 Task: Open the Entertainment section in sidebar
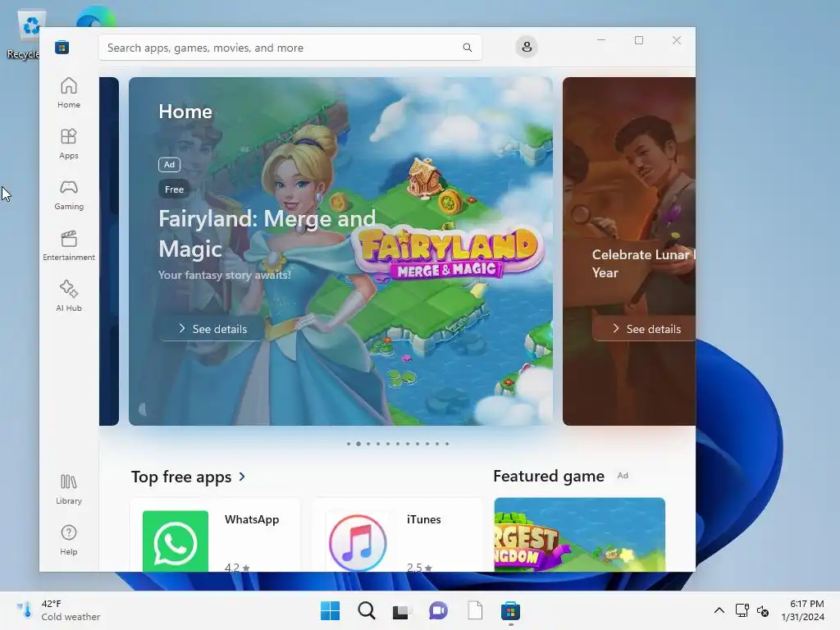pyautogui.click(x=69, y=245)
